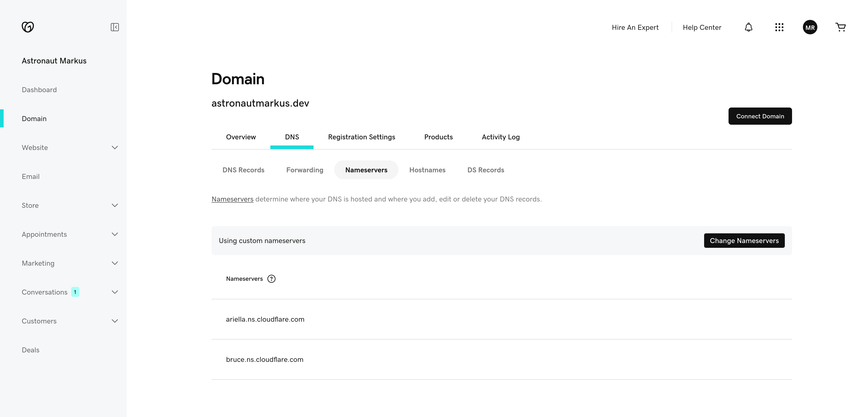
Task: Open the Help Center
Action: pyautogui.click(x=702, y=27)
